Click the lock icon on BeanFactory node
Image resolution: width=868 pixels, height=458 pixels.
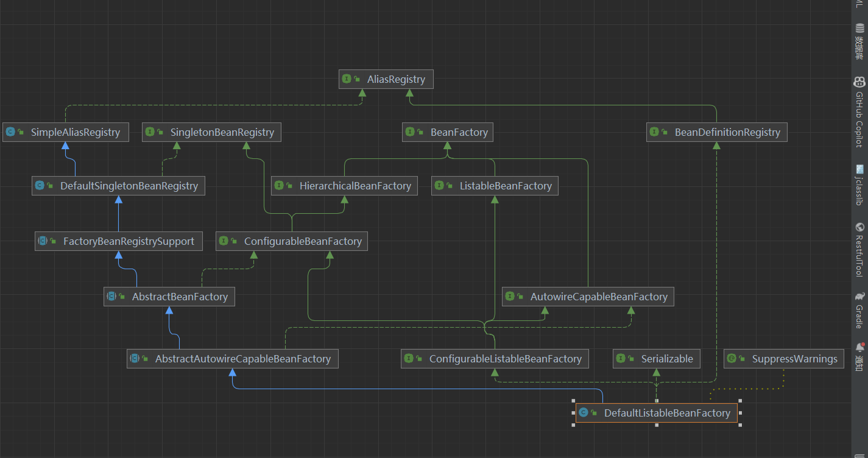[420, 133]
